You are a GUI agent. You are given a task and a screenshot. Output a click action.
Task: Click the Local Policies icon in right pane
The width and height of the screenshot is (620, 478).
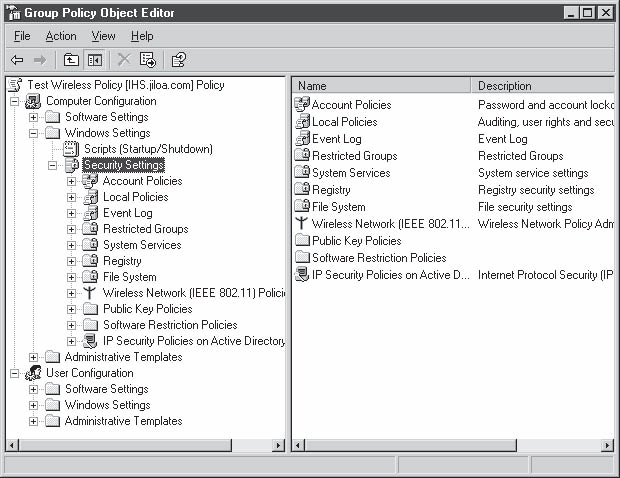(303, 121)
